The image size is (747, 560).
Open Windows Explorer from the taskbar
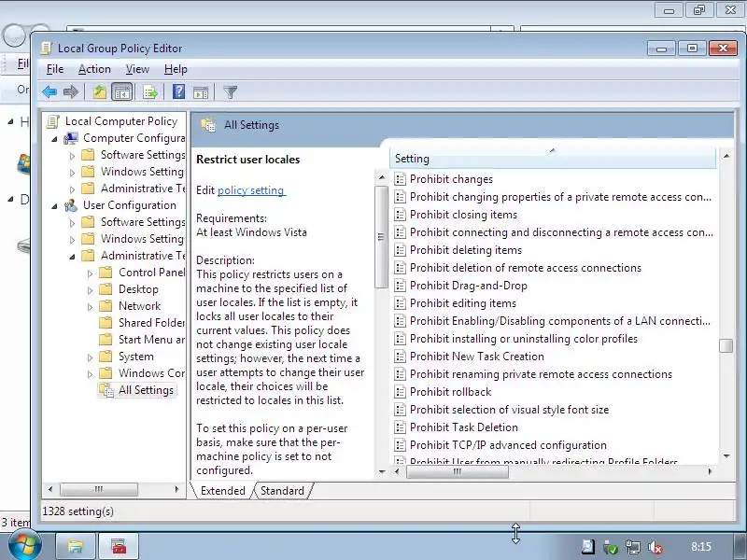[x=75, y=546]
